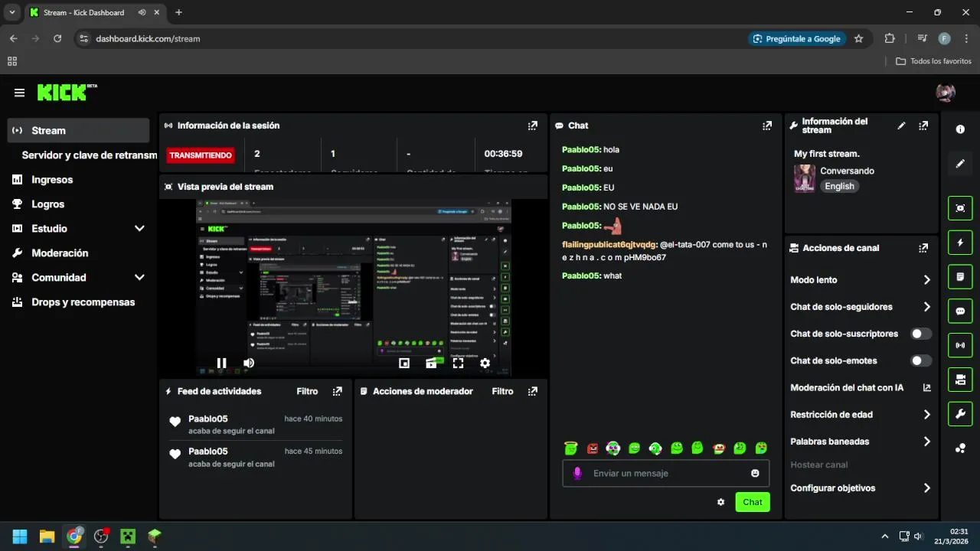Open picture-in-picture for stream preview
Screen dimensions: 980x551
(404, 364)
